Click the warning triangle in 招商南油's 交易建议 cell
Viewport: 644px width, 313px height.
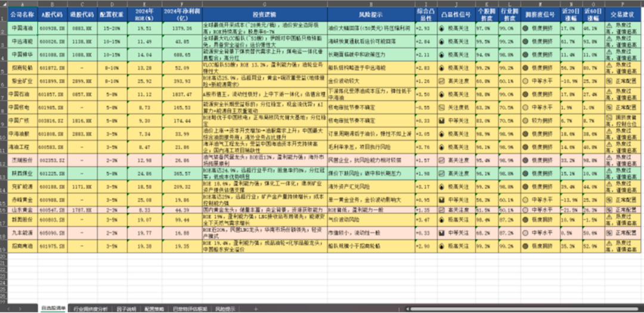(x=609, y=244)
